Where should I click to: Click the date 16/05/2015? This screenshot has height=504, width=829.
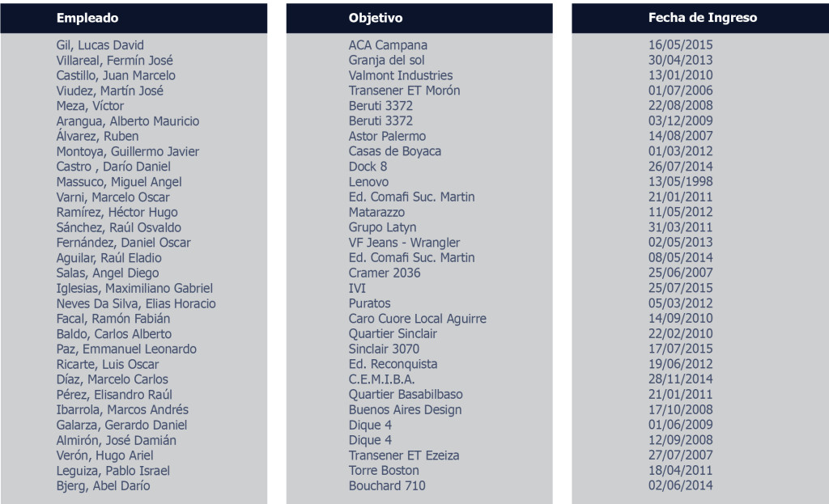(x=680, y=45)
